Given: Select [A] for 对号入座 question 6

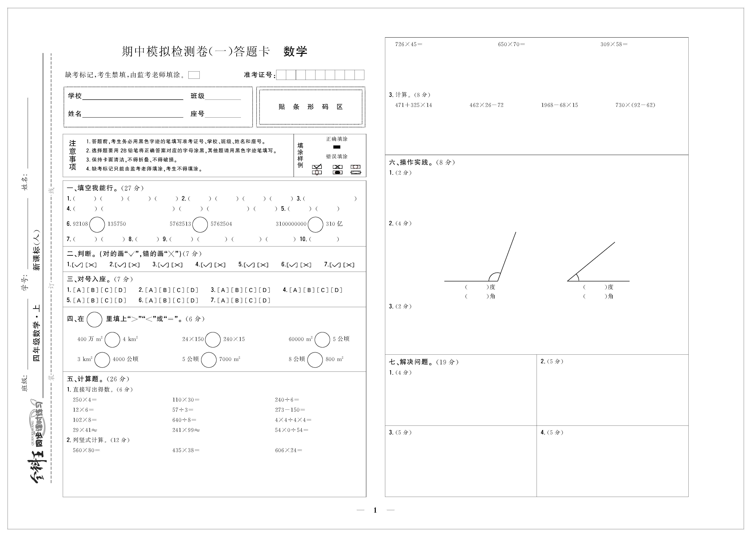Looking at the screenshot, I should (x=151, y=300).
